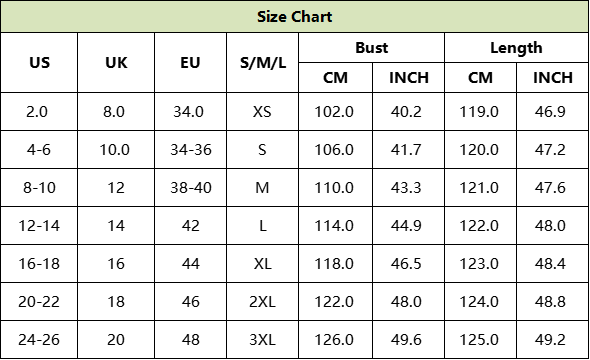The width and height of the screenshot is (590, 360).
Task: Select the US column header
Action: tap(39, 62)
